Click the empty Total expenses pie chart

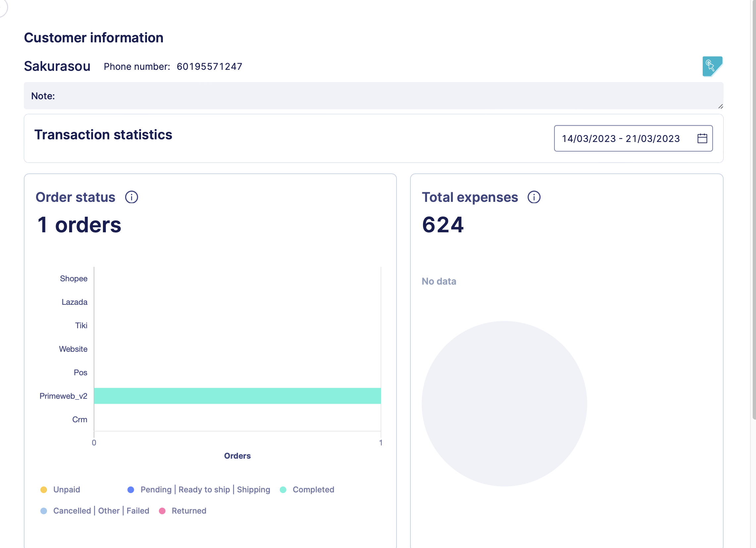[x=504, y=404]
